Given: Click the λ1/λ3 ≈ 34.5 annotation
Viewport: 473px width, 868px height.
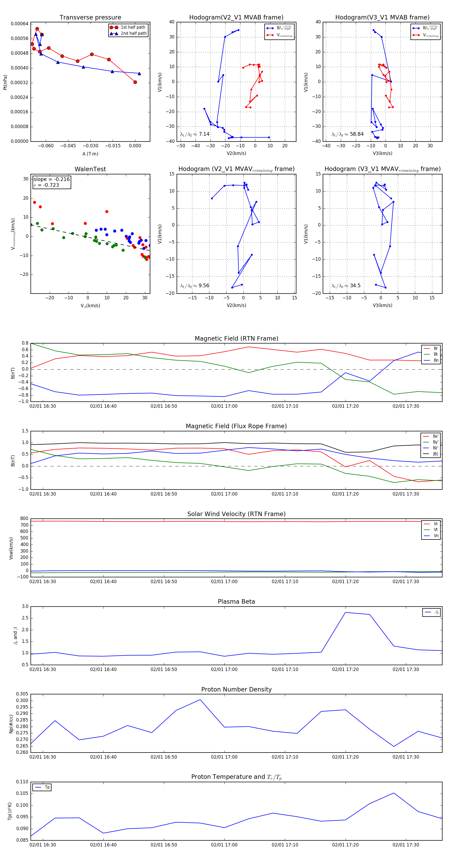Looking at the screenshot, I should coord(346,286).
